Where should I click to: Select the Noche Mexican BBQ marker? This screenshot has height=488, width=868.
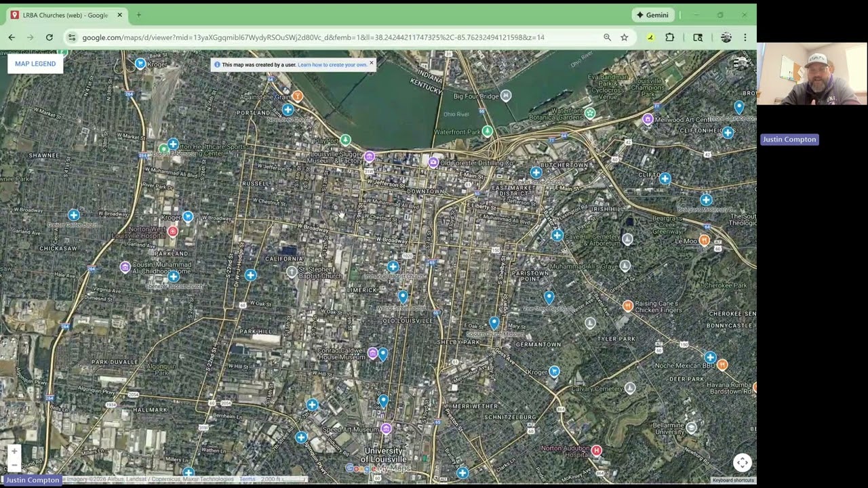point(722,365)
